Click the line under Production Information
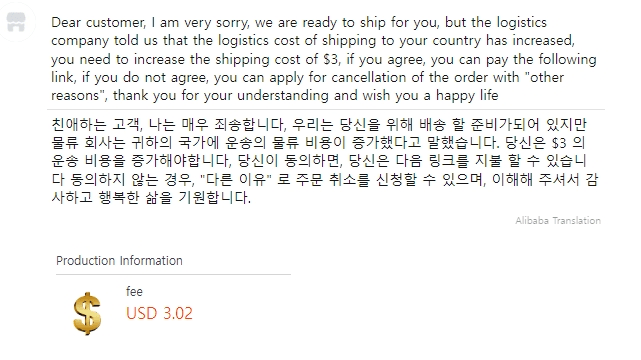Screen dimensions: 641x360 [173, 275]
